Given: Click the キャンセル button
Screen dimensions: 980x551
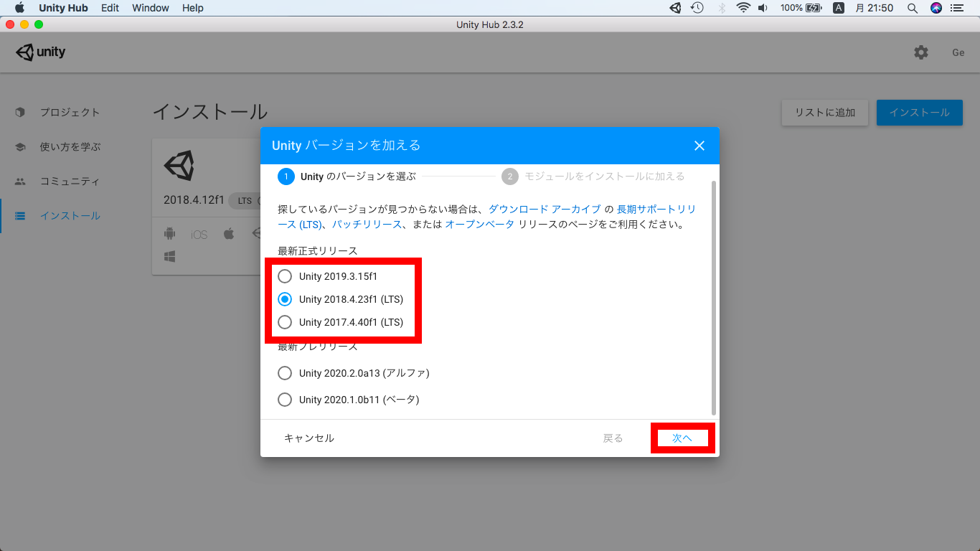Looking at the screenshot, I should [x=309, y=438].
